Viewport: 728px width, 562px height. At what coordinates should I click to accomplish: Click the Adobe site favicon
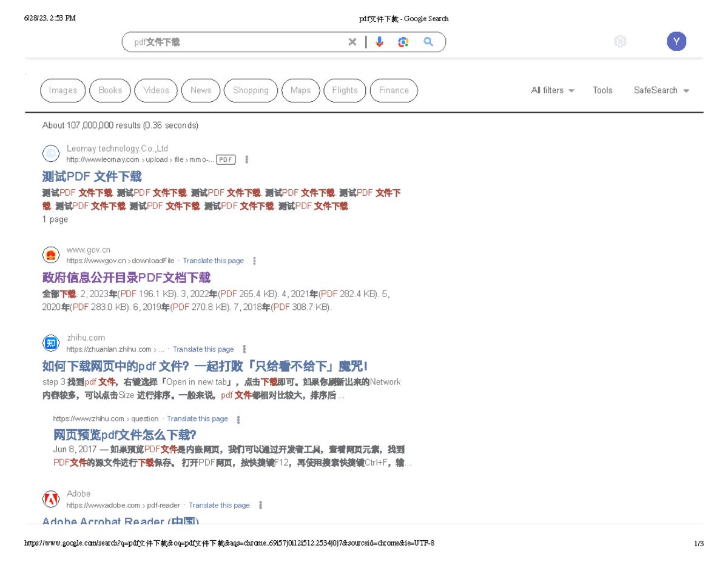coord(51,500)
